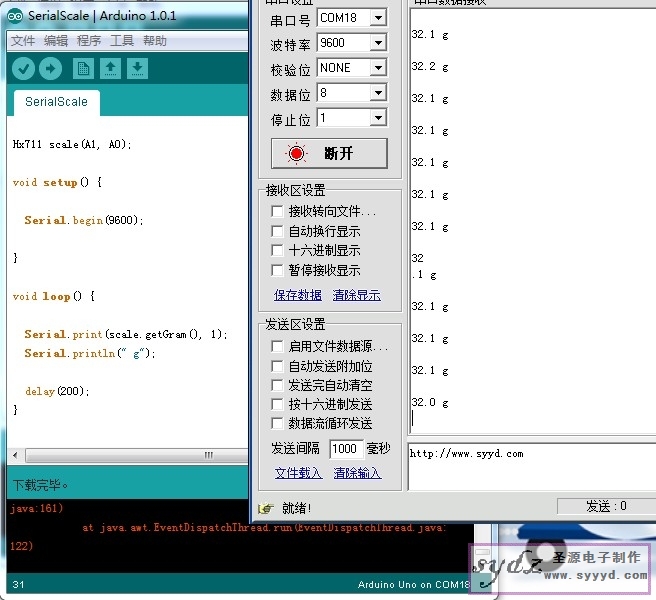The height and width of the screenshot is (600, 656).
Task: Click the send text box with http://www.syyd.com
Action: 532,467
